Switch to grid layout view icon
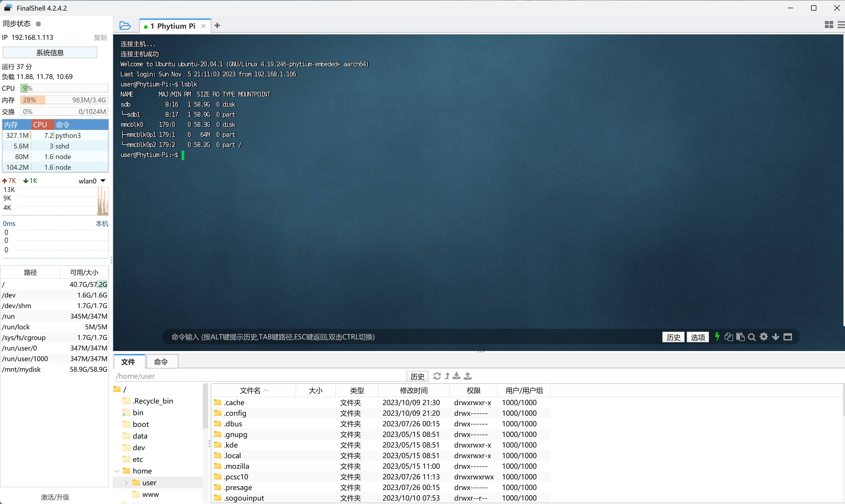The width and height of the screenshot is (845, 504). coord(829,25)
